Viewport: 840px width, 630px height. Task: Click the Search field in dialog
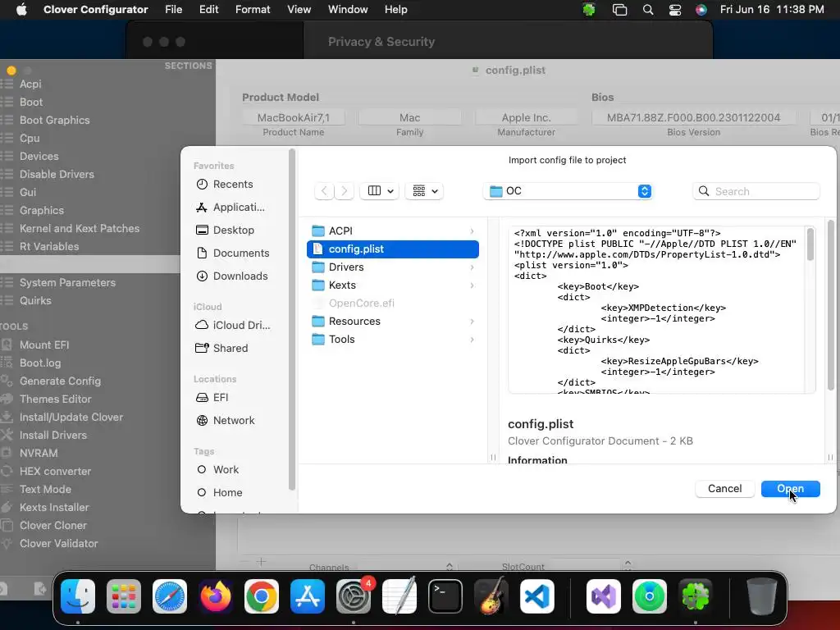coord(756,191)
